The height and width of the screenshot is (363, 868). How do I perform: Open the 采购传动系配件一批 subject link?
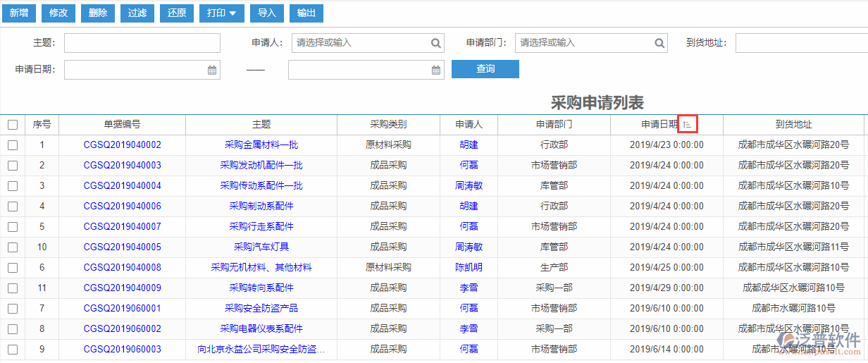(261, 186)
